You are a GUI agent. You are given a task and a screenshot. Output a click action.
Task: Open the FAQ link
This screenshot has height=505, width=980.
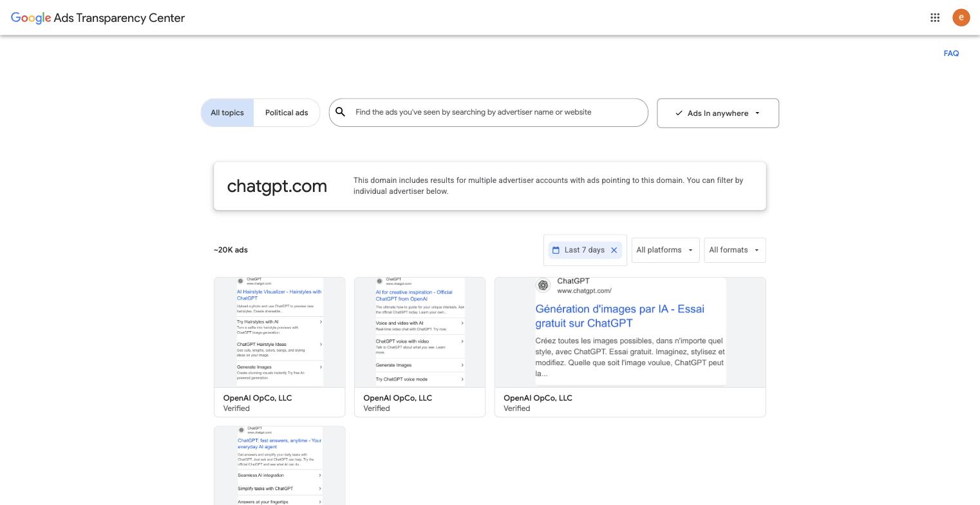click(951, 53)
